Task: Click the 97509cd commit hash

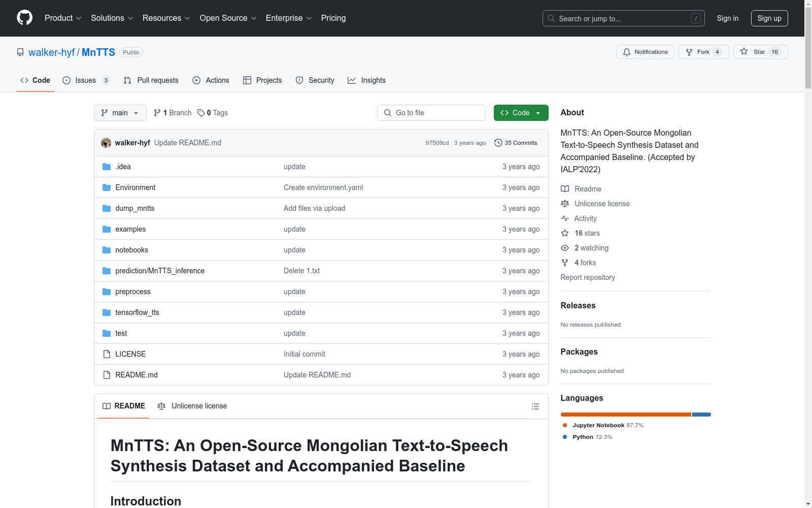Action: pyautogui.click(x=437, y=143)
